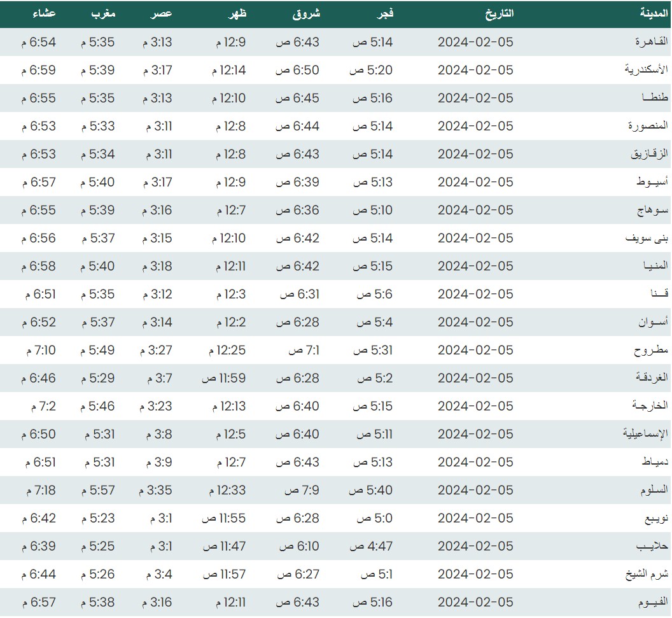Click the عشاء (Isha) column header
Image resolution: width=672 pixels, height=618 pixels.
tap(44, 13)
